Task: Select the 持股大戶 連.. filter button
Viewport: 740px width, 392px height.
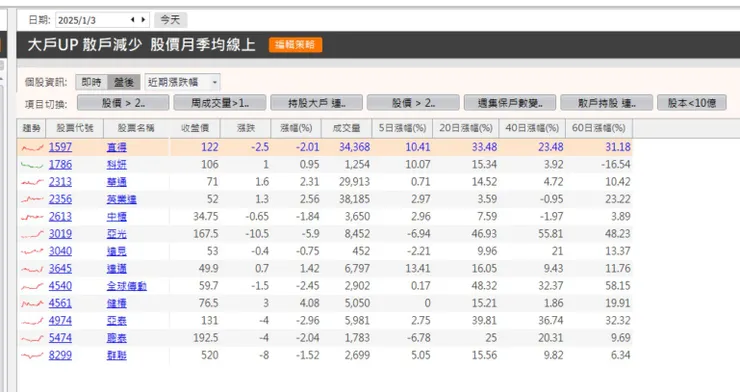Action: [x=317, y=103]
